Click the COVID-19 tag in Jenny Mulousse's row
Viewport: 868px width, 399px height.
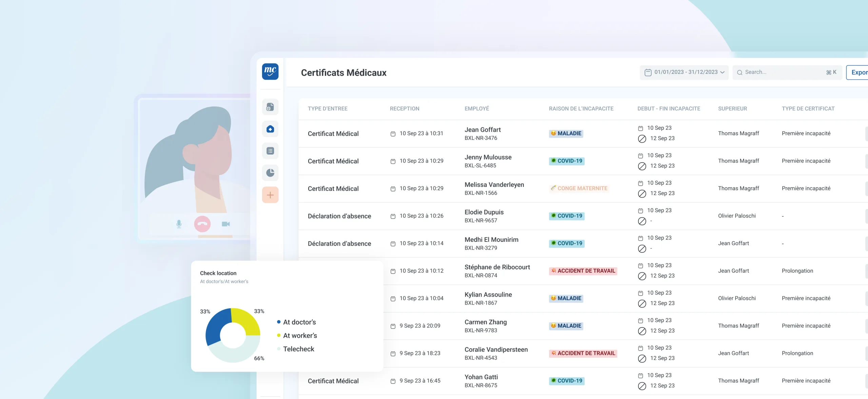point(567,161)
